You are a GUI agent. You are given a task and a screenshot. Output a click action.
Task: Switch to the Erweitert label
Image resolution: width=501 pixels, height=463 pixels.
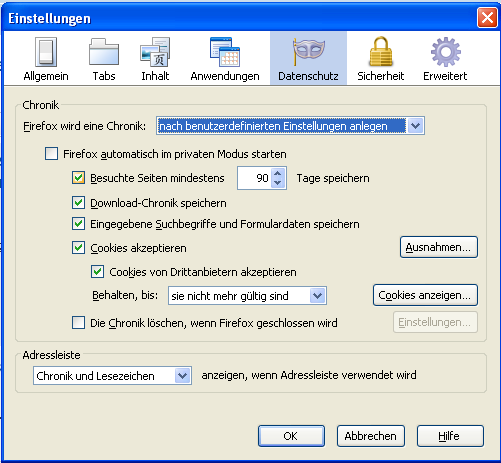point(445,76)
